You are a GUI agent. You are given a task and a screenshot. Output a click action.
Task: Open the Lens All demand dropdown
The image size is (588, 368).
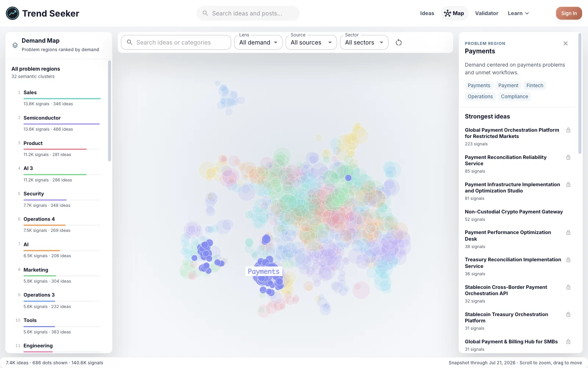(258, 42)
